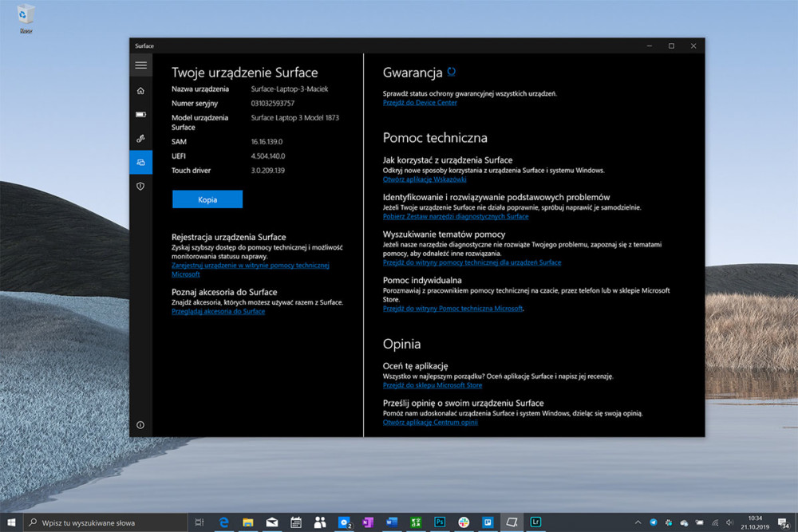The height and width of the screenshot is (532, 798).
Task: Open OneNote from the taskbar
Action: [x=367, y=522]
